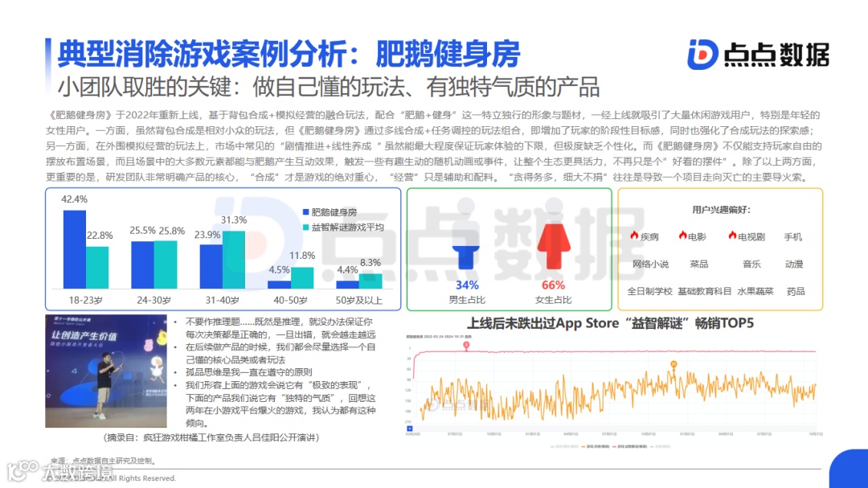The width and height of the screenshot is (868, 488).
Task: Click the 18-23岁 axis label
Action: point(86,300)
